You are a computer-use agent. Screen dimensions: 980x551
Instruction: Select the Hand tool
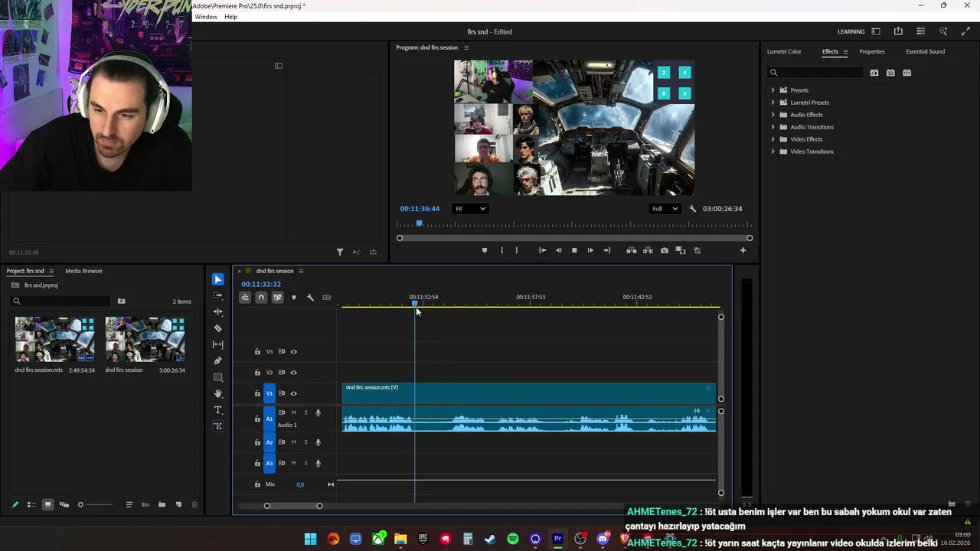point(218,393)
